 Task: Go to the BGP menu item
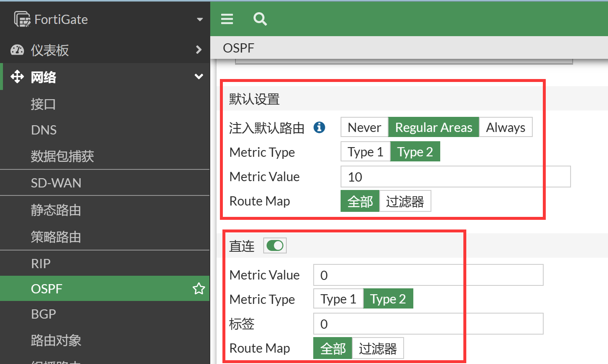43,314
